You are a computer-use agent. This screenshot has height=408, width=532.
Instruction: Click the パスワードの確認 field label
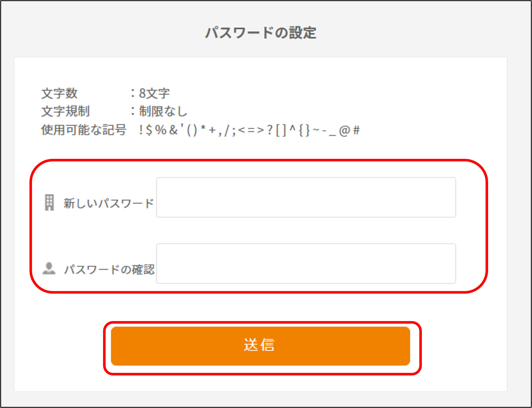click(109, 269)
